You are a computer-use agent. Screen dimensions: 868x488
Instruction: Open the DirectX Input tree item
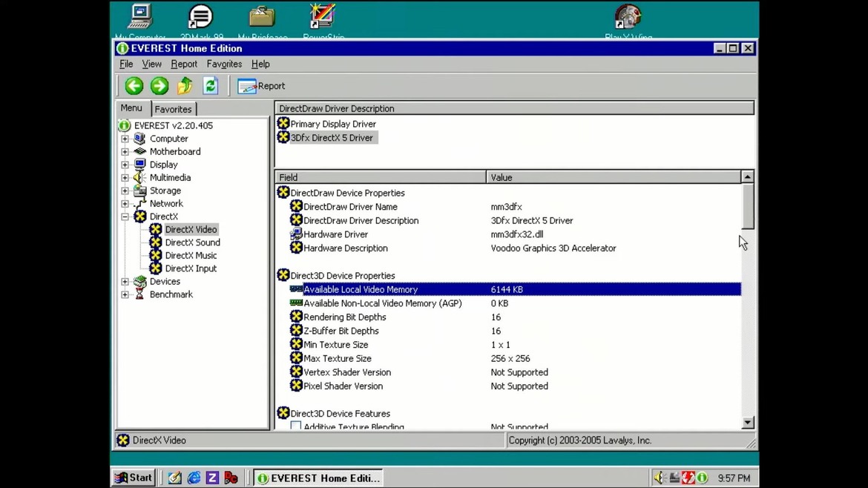point(191,268)
